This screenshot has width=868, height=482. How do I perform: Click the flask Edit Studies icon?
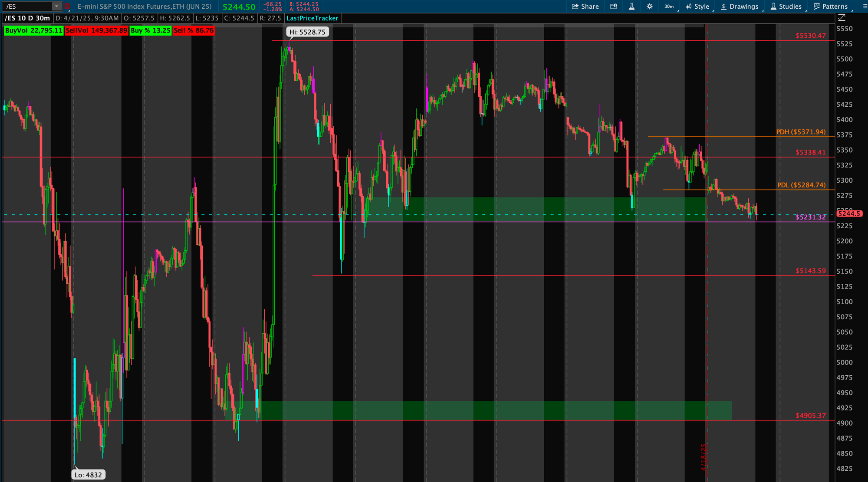click(x=631, y=7)
